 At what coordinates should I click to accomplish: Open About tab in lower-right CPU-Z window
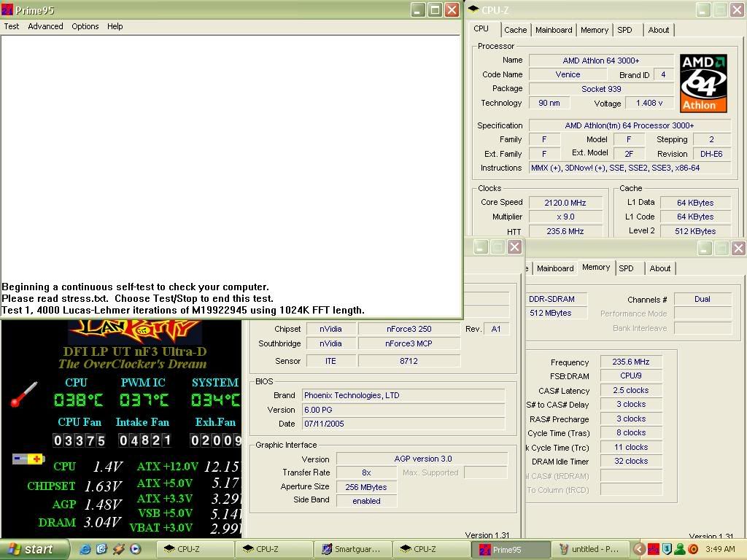[659, 268]
